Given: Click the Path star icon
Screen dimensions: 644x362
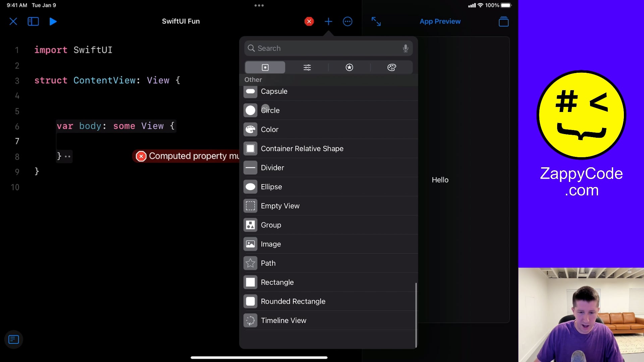Looking at the screenshot, I should [250, 263].
